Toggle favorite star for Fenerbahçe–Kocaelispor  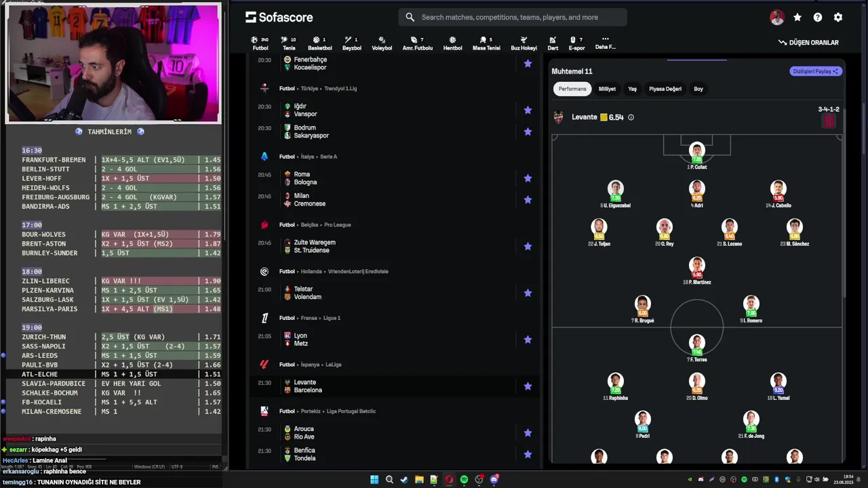pyautogui.click(x=528, y=64)
